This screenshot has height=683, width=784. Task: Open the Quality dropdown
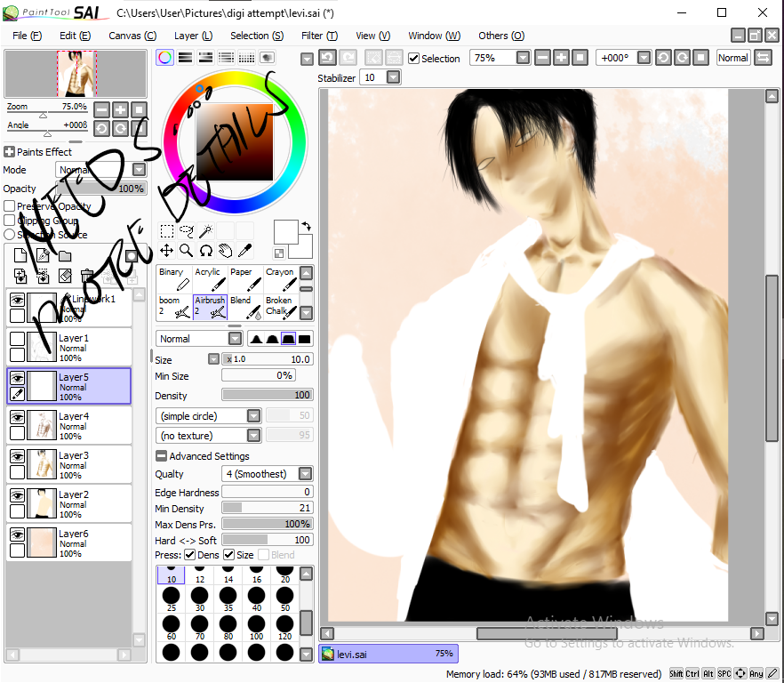[305, 473]
